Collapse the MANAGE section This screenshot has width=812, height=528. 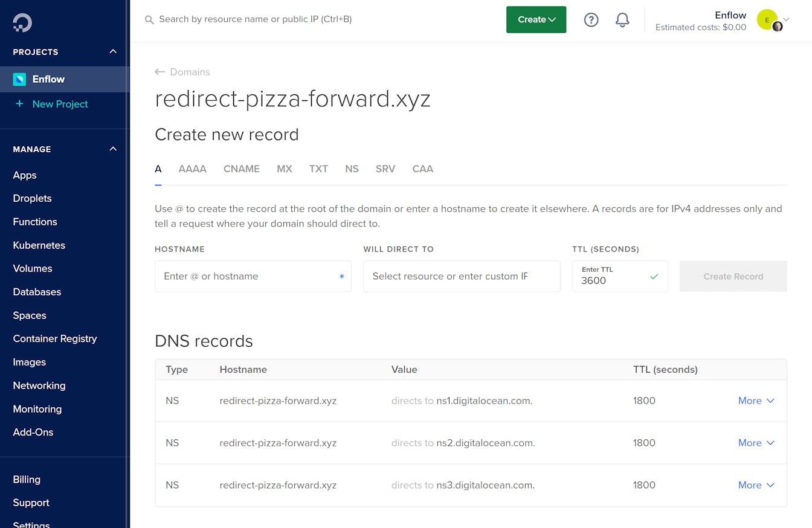(x=112, y=149)
